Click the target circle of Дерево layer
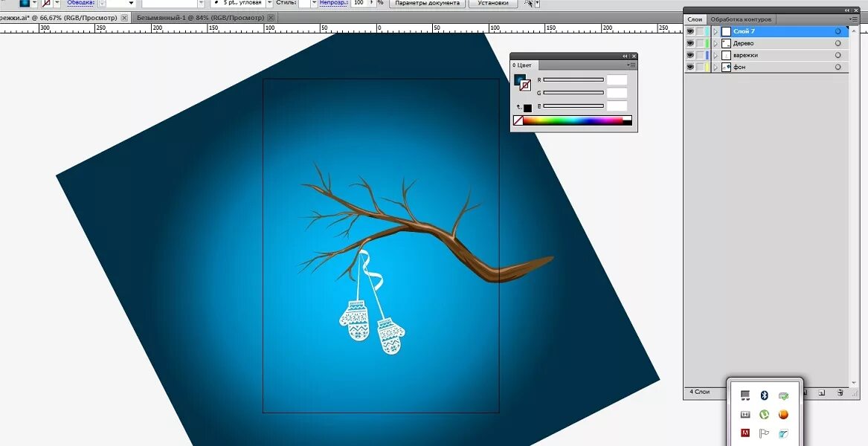Screen dimensions: 868x446 pyautogui.click(x=838, y=43)
